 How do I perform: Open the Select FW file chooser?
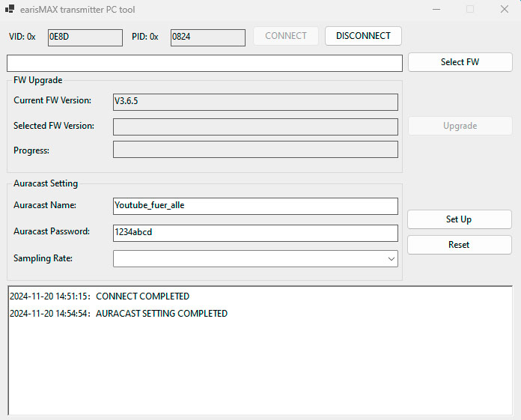pyautogui.click(x=460, y=62)
